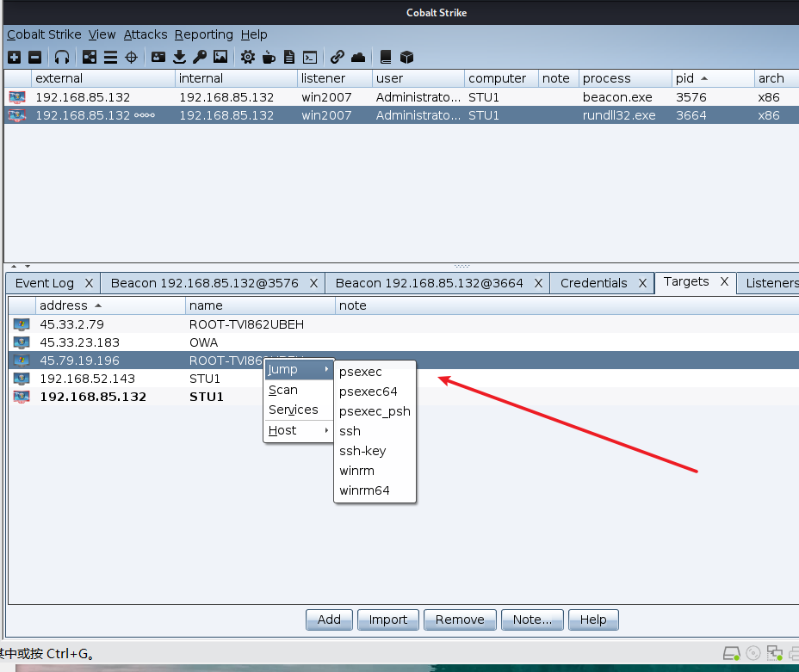Select psexec_psh from the Jump submenu
799x672 pixels.
coord(375,411)
